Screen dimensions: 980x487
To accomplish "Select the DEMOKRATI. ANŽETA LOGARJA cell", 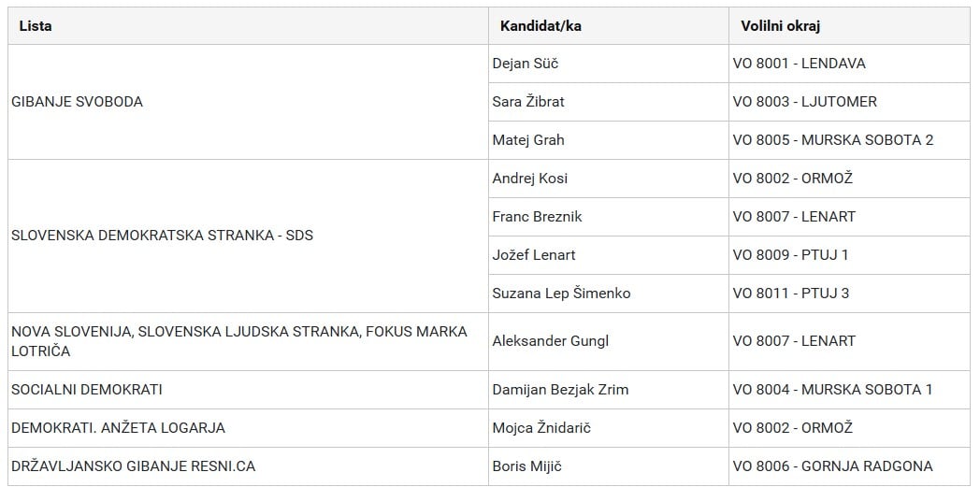I will 118,428.
